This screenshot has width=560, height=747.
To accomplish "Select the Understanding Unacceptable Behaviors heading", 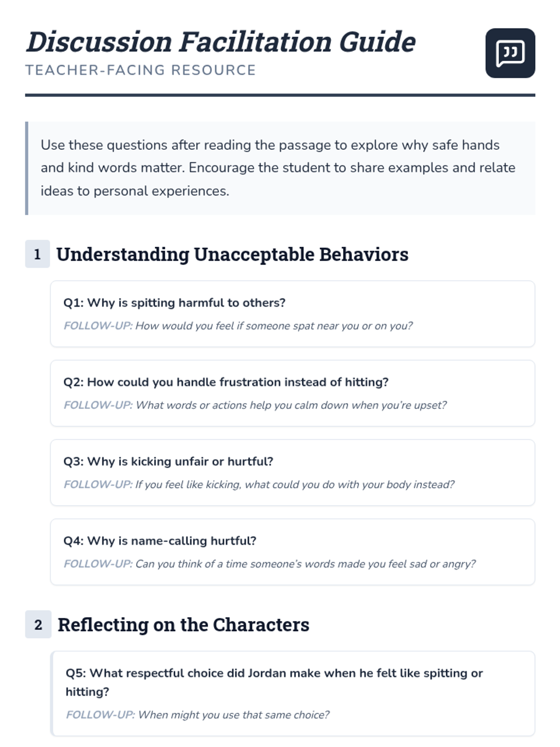I will tap(232, 254).
